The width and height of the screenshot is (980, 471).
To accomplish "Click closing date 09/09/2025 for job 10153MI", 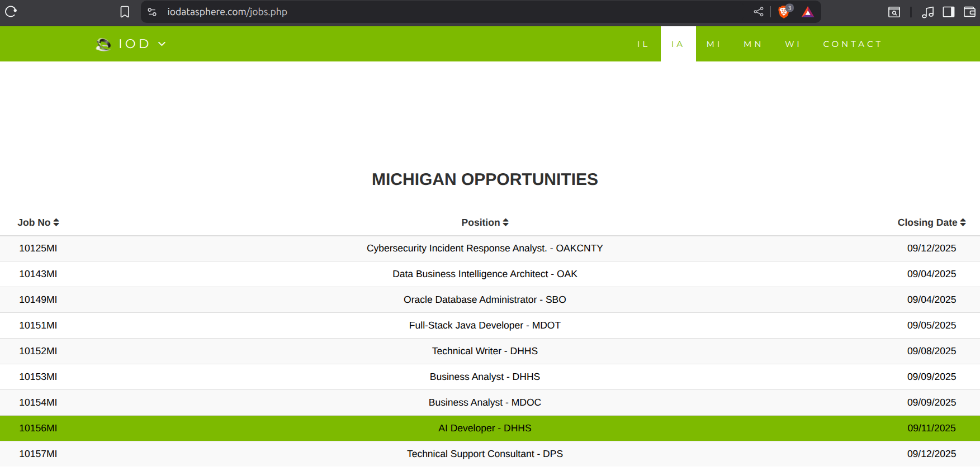I will [x=931, y=377].
